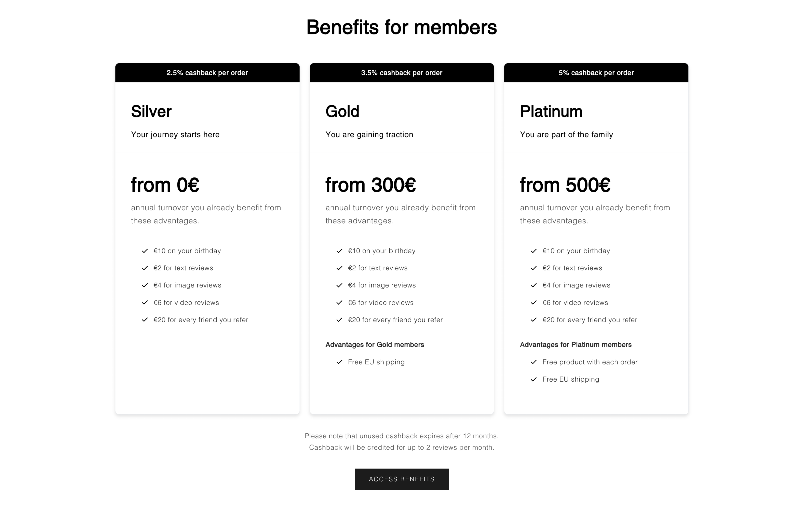812x510 pixels.
Task: Click the Benefits for members title
Action: [402, 27]
